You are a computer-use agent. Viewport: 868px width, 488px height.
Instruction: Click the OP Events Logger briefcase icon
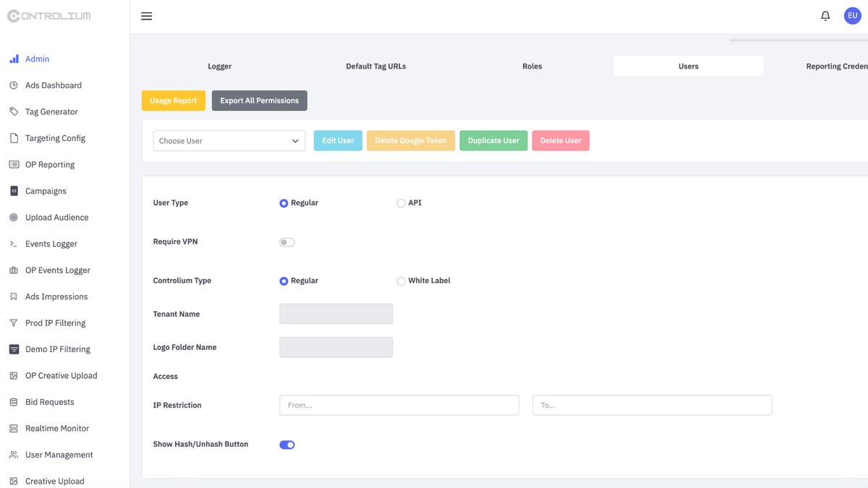click(x=14, y=270)
